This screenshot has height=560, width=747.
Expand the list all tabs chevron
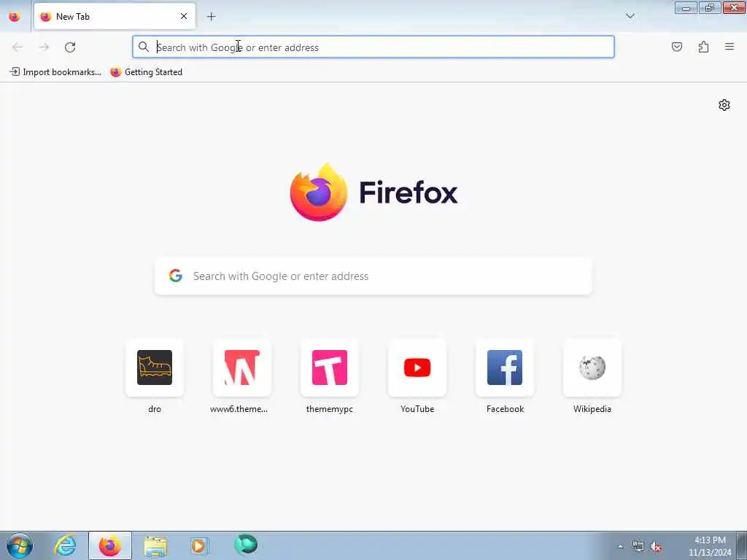tap(630, 16)
